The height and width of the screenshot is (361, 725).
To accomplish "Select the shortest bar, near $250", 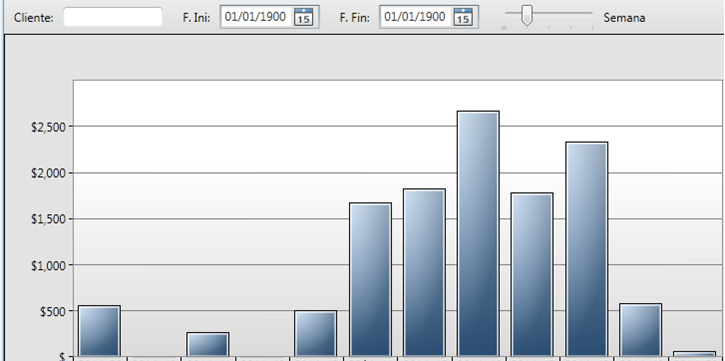I will (x=208, y=344).
